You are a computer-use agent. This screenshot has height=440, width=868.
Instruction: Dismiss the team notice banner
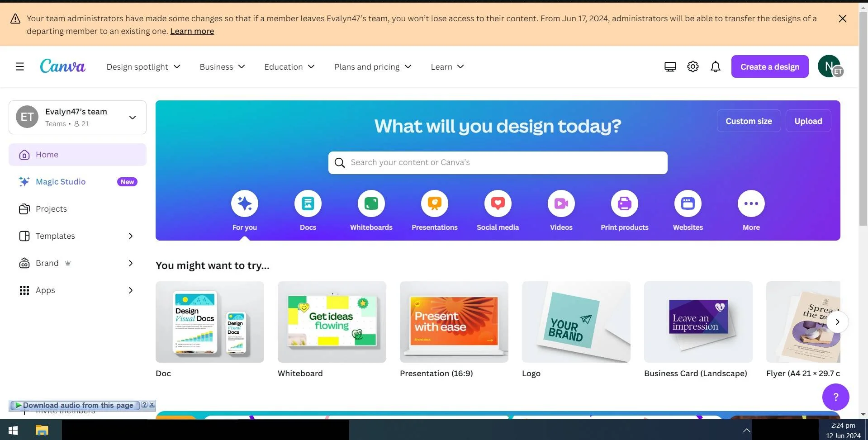[842, 19]
